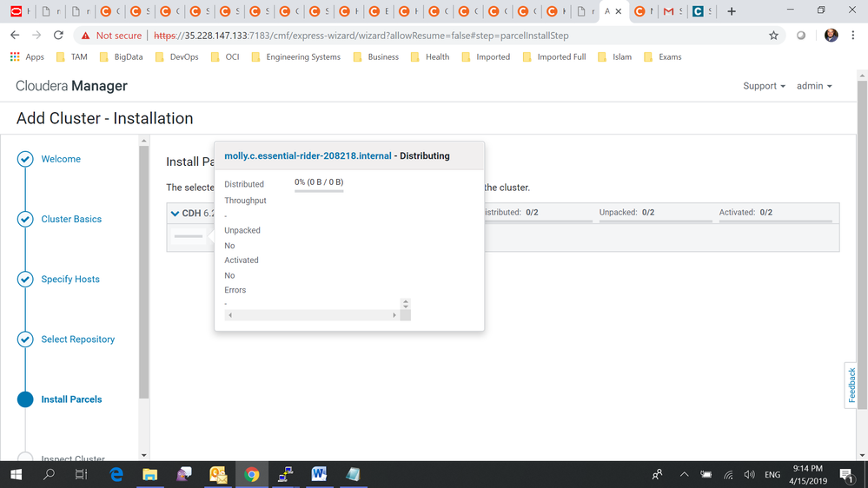The width and height of the screenshot is (868, 488).
Task: Click the ENG language indicator
Action: [x=772, y=475]
